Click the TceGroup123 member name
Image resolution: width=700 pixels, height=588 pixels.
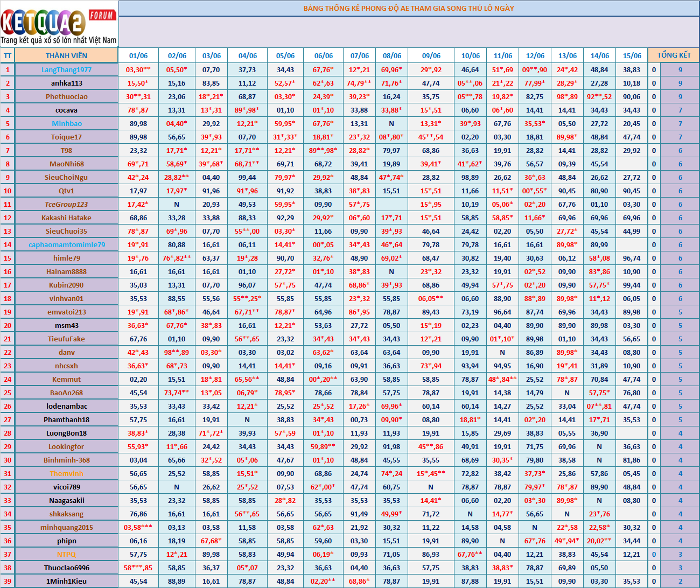[x=66, y=204]
